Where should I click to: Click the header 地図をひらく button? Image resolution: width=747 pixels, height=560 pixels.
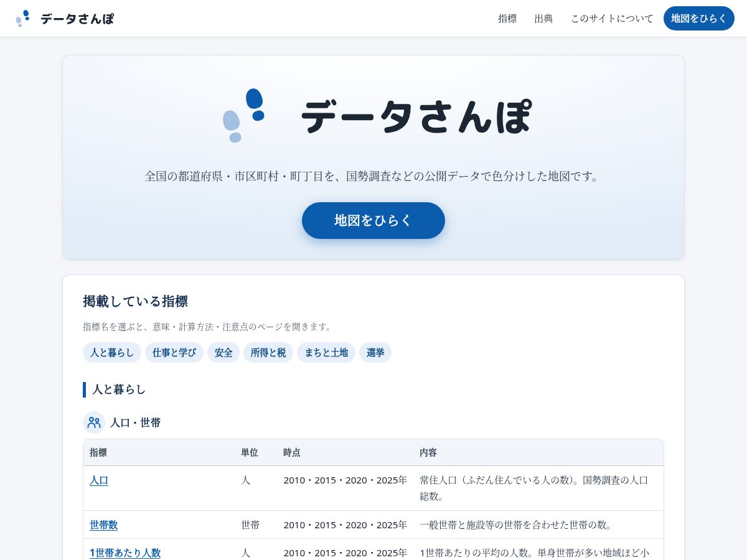point(699,19)
